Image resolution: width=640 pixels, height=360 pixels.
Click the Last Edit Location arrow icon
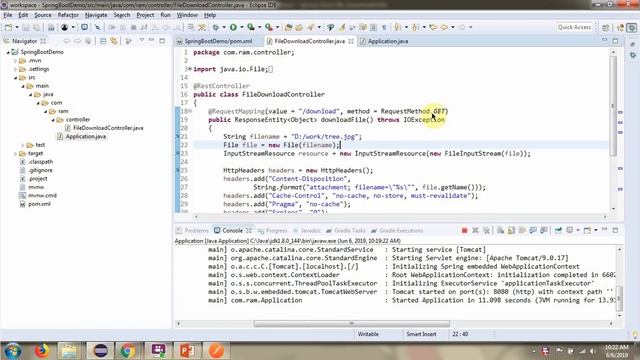click(x=433, y=27)
